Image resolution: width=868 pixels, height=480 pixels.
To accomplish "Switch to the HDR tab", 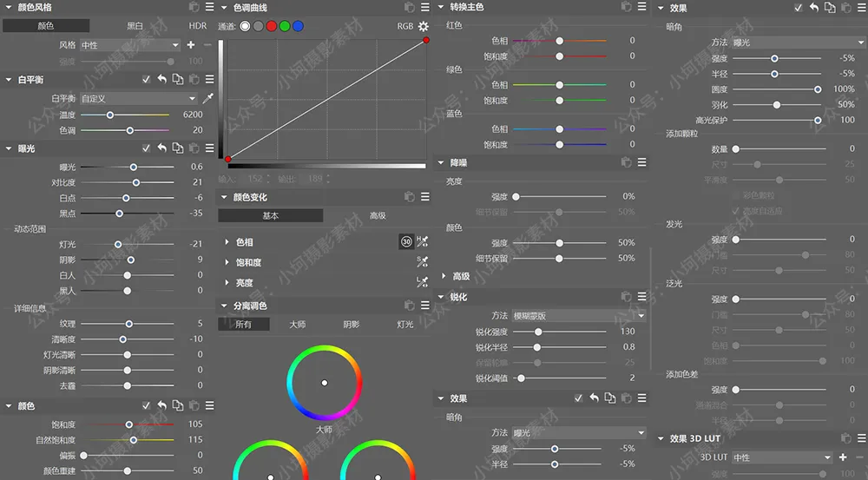I will 197,25.
